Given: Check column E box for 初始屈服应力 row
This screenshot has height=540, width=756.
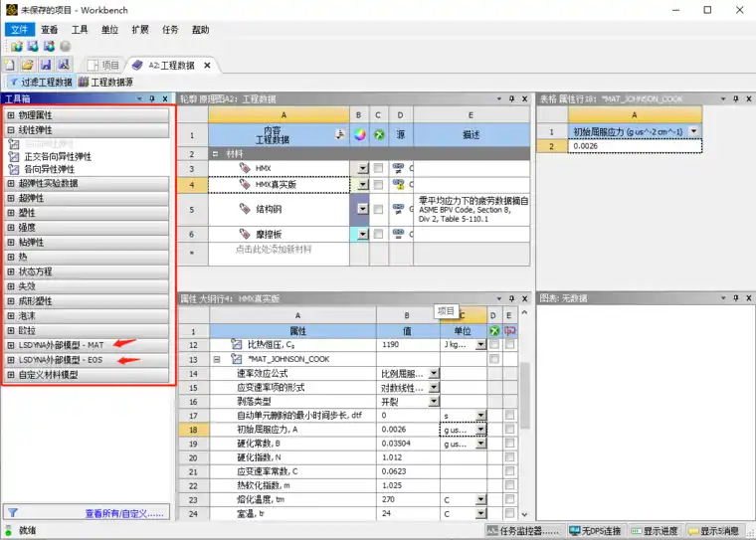Looking at the screenshot, I should click(510, 429).
